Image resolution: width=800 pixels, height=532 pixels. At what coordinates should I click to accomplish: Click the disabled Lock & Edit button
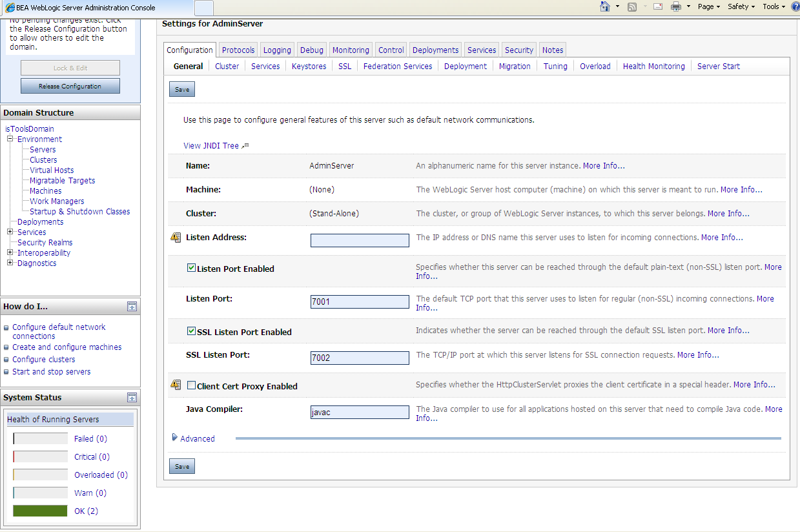(70, 68)
